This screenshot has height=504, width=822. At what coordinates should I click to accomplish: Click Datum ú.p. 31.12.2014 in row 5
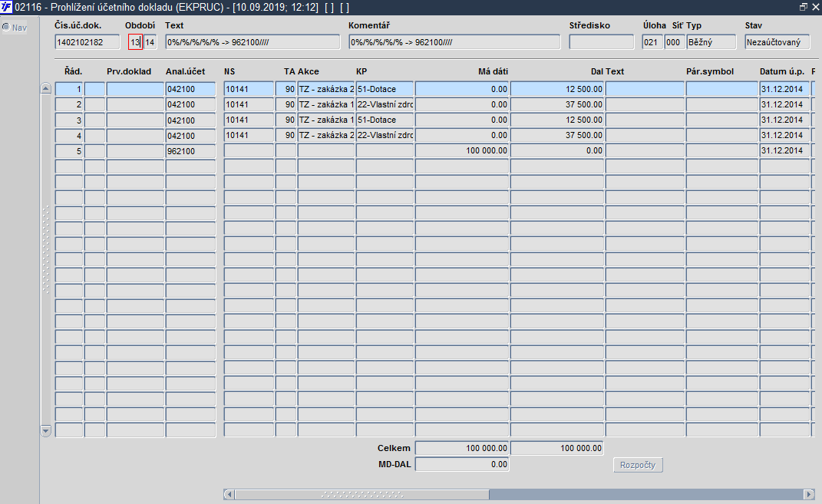785,150
